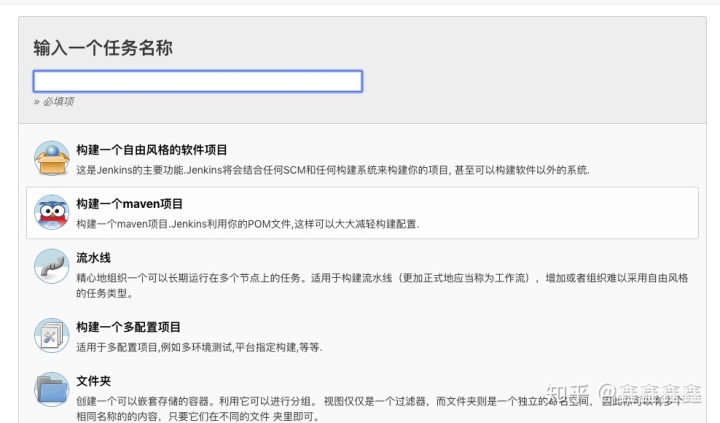Click freestyle description mentioning SCM
This screenshot has width=720, height=423.
(333, 170)
